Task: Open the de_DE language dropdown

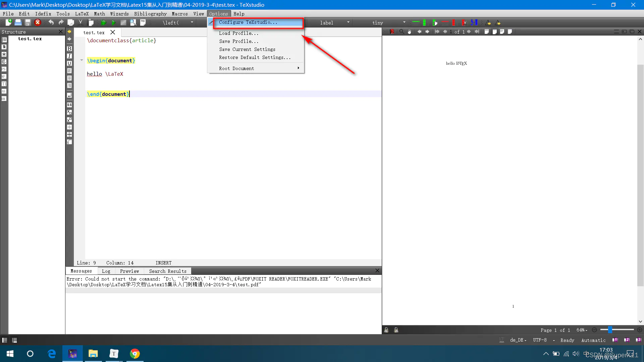Action: [518, 340]
